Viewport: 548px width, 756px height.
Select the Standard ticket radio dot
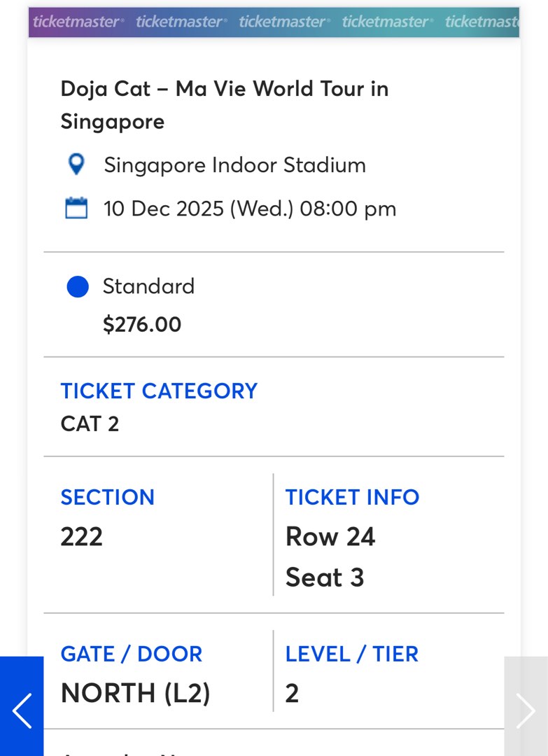77,286
